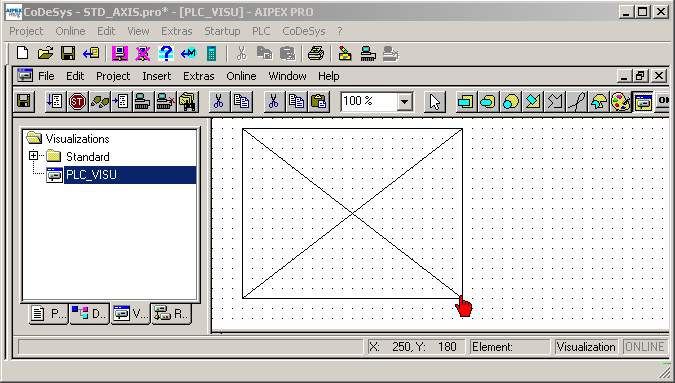Image resolution: width=675 pixels, height=383 pixels.
Task: Select PLC_VISU in the visualizations tree
Action: [91, 175]
